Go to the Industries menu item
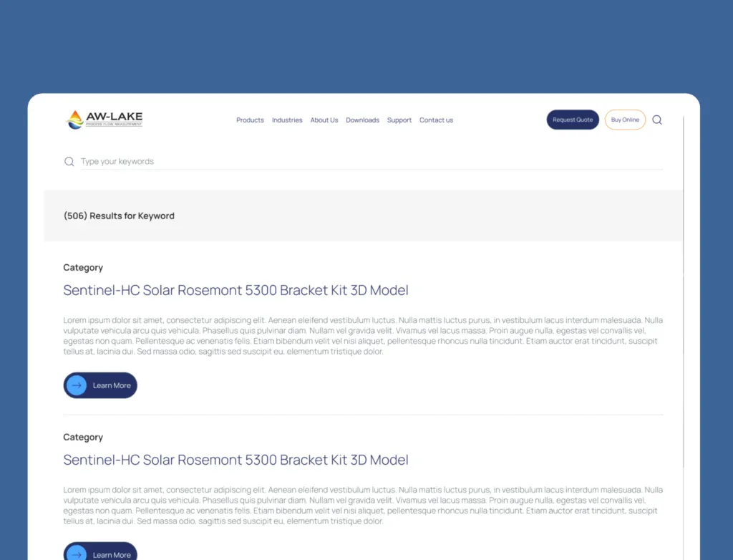 (287, 120)
